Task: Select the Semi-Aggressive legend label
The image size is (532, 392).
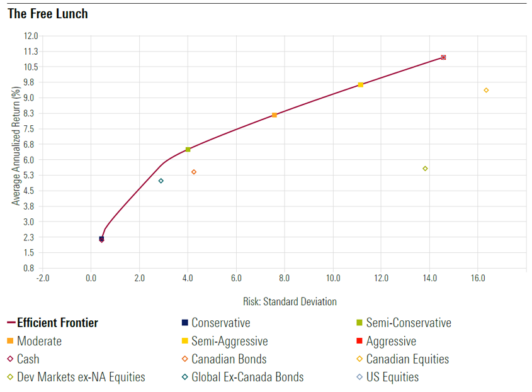Action: coord(229,342)
